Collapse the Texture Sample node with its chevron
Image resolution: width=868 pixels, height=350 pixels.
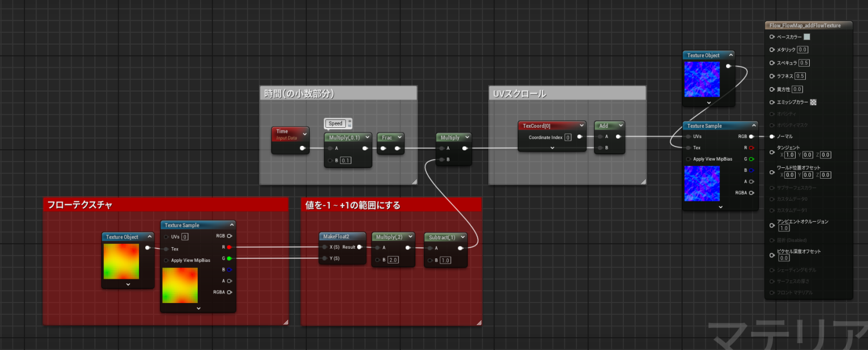[232, 224]
